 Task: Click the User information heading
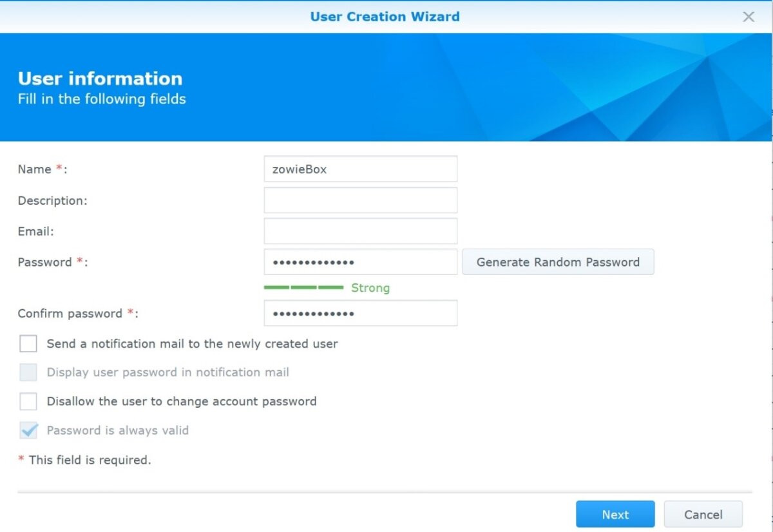point(100,79)
